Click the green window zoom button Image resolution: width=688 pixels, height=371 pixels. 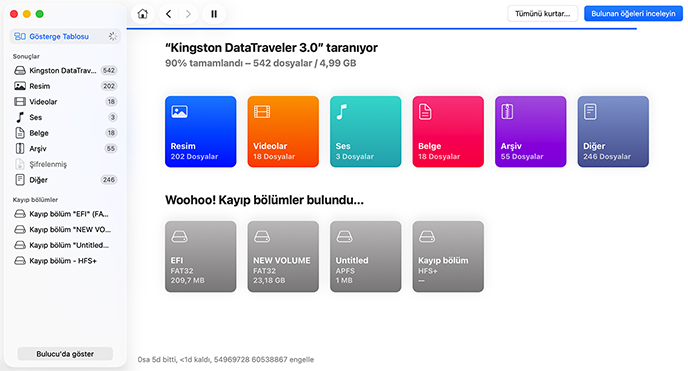pyautogui.click(x=39, y=14)
